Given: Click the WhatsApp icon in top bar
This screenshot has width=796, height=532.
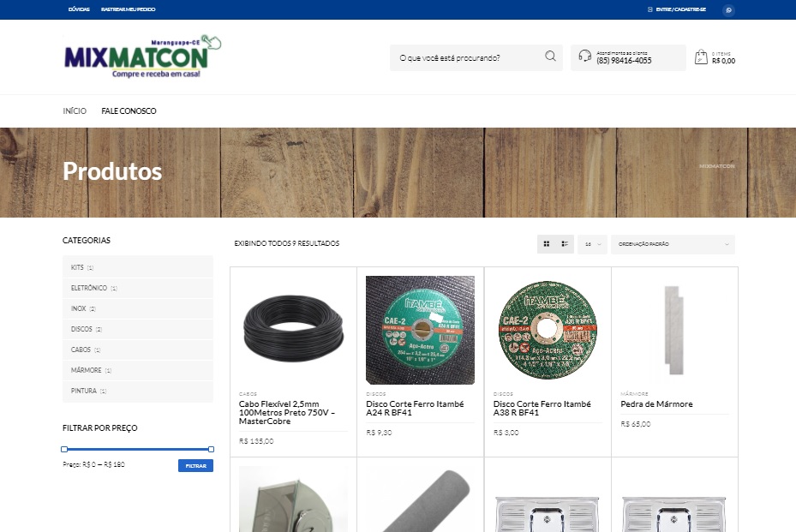Looking at the screenshot, I should [x=729, y=9].
